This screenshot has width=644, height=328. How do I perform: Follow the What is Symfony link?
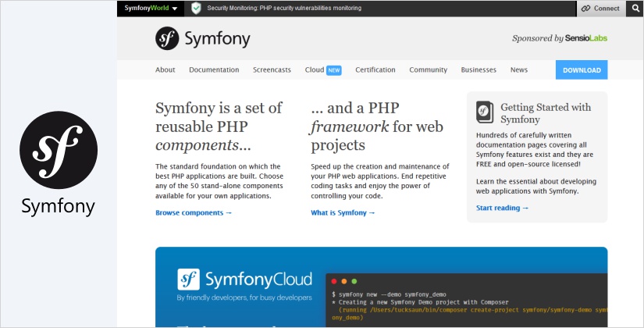(x=343, y=212)
